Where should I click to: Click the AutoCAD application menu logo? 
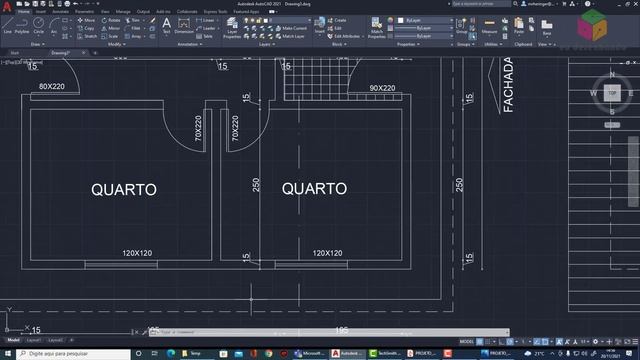7,6
